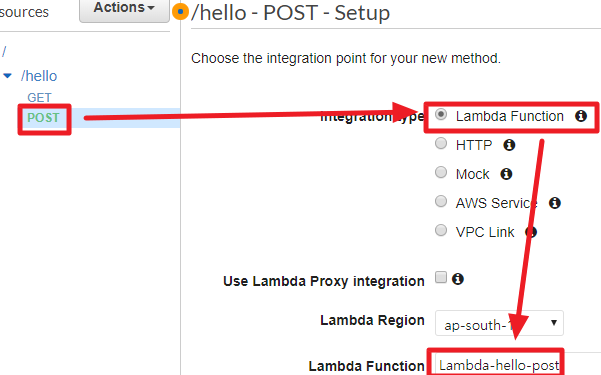
Task: Open the root / resource
Action: [4, 51]
